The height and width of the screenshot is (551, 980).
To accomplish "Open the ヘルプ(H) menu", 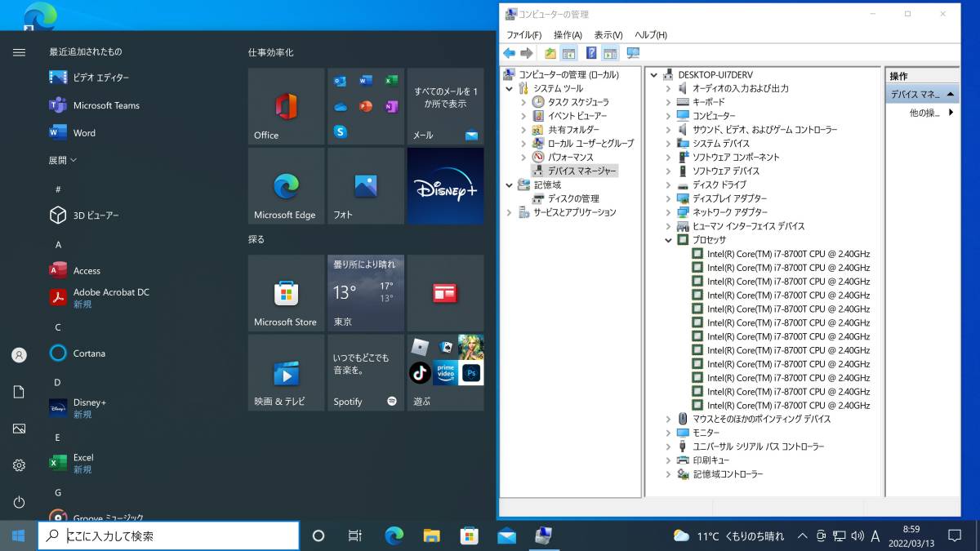I will point(651,35).
